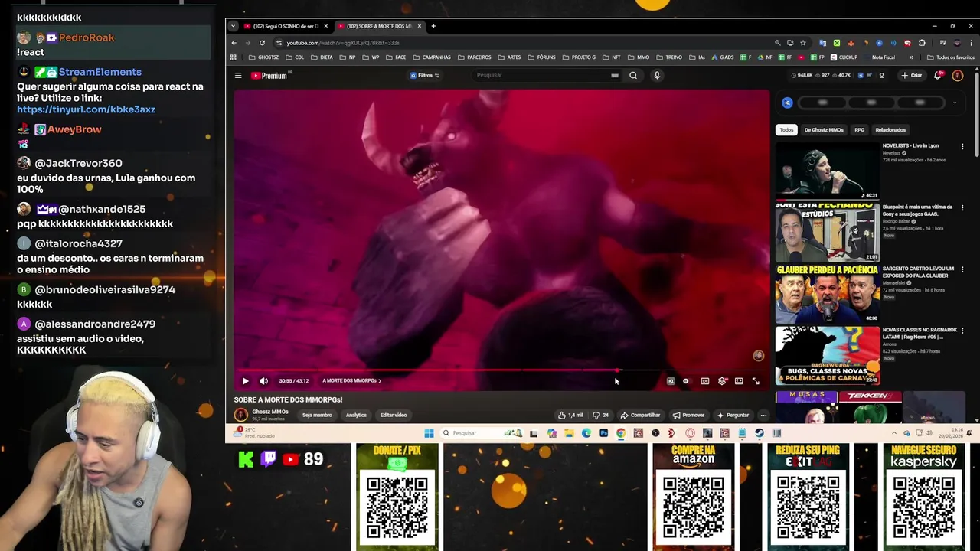
Task: Reload the page with the refresh icon
Action: pyautogui.click(x=262, y=43)
